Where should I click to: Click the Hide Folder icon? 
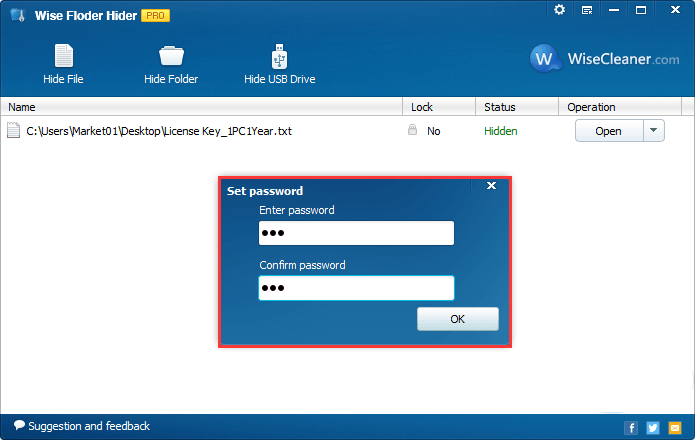[171, 57]
